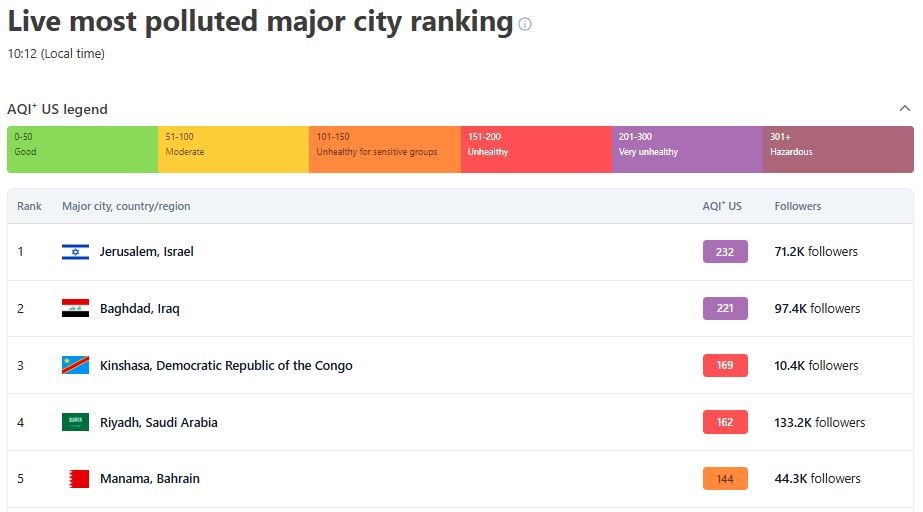Click the Bahrain flag icon
923x512 pixels.
click(79, 479)
